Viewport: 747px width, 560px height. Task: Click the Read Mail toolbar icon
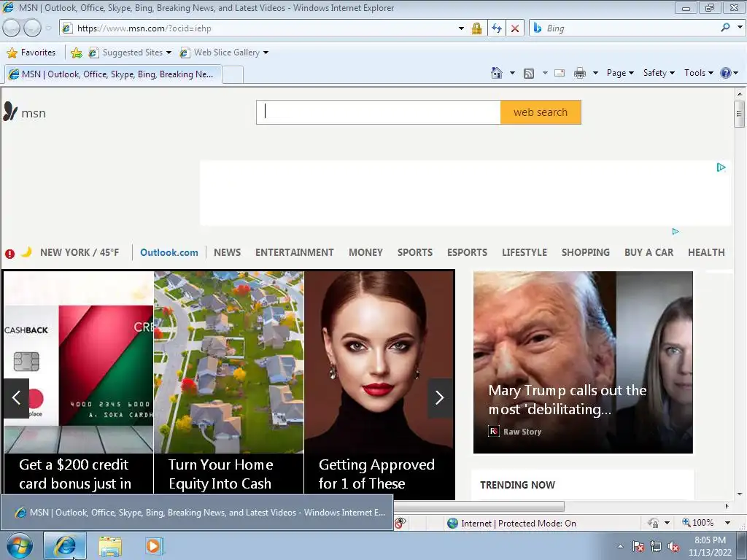[560, 73]
